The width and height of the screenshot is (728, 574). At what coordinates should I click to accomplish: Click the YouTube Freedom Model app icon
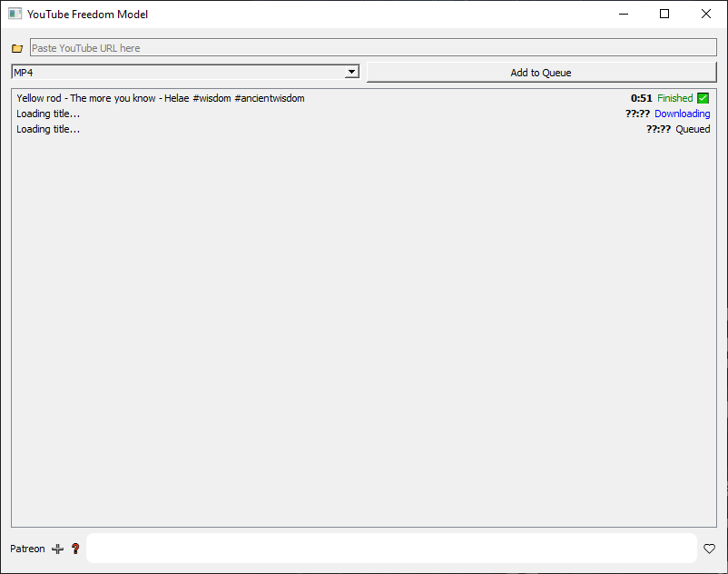[x=15, y=14]
